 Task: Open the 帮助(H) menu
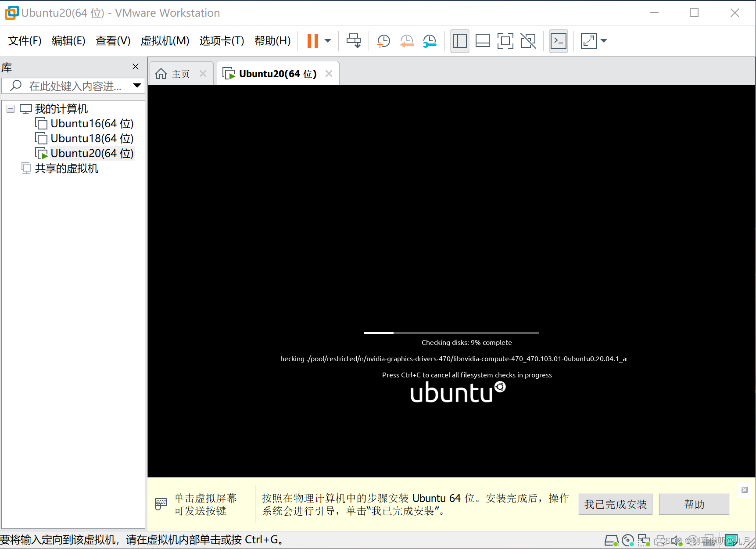(x=272, y=41)
